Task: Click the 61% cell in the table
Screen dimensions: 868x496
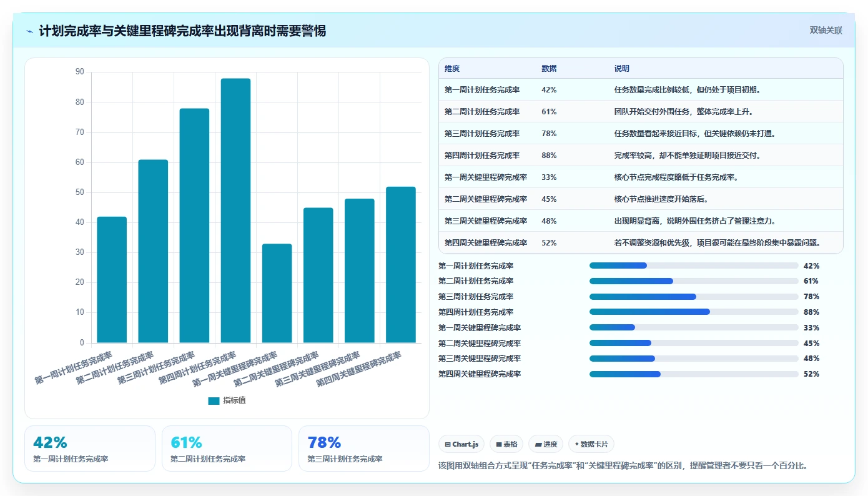Action: click(550, 112)
